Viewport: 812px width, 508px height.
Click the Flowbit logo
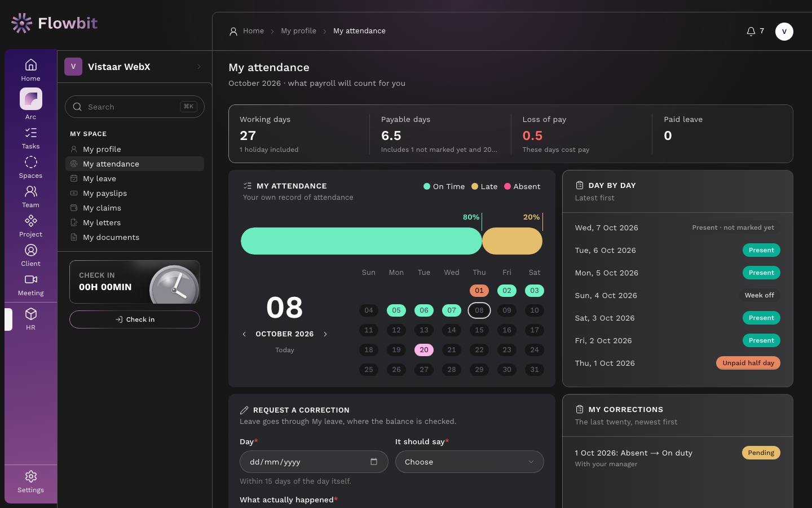point(54,23)
